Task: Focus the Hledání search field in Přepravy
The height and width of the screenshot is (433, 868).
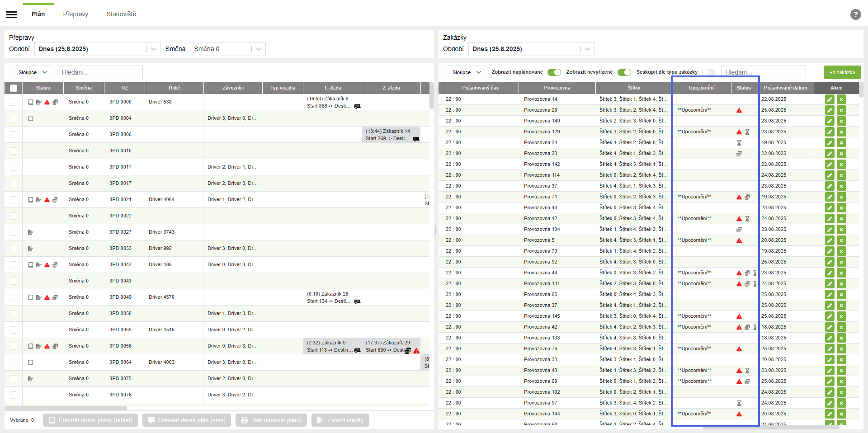Action: [100, 72]
